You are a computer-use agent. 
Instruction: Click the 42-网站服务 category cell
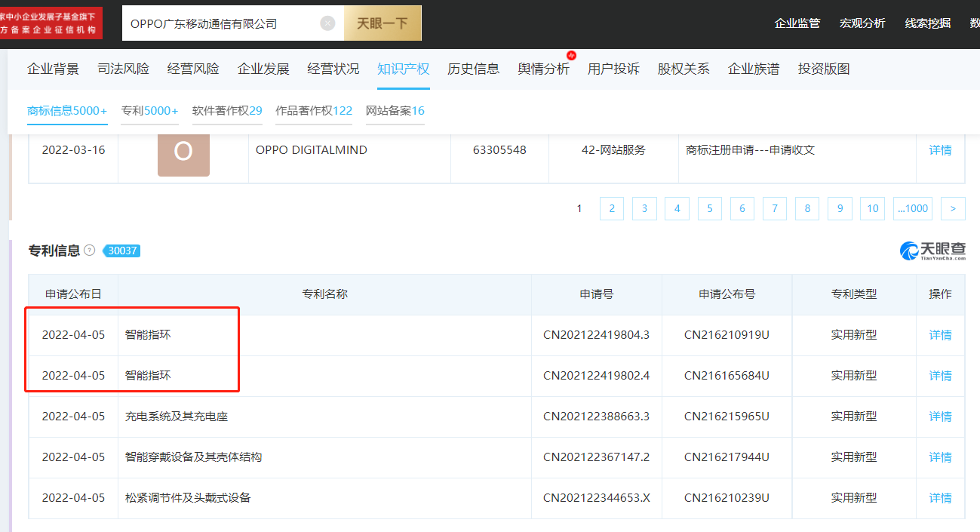[x=613, y=150]
